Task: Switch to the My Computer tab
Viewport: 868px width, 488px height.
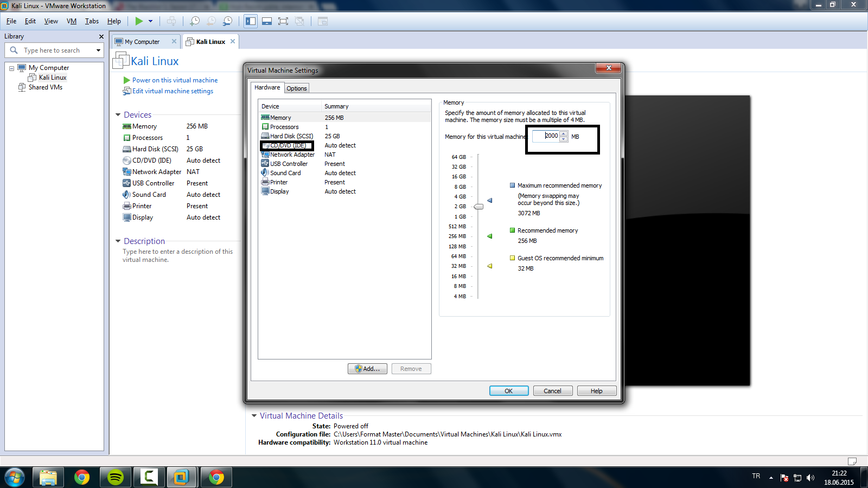Action: (142, 42)
